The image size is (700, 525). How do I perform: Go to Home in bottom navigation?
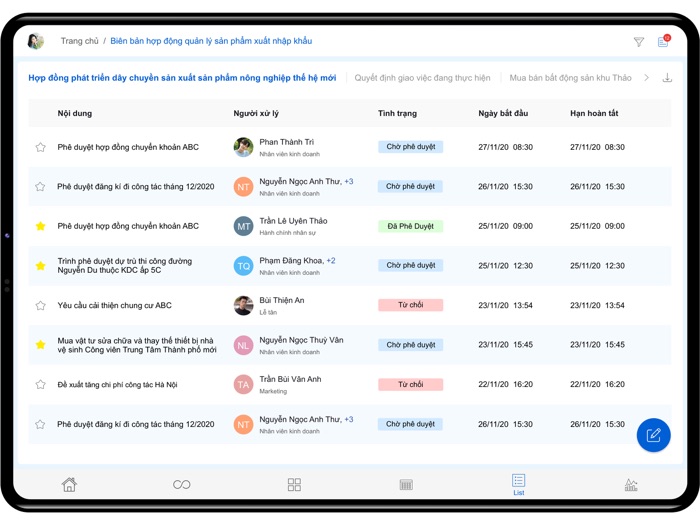69,484
